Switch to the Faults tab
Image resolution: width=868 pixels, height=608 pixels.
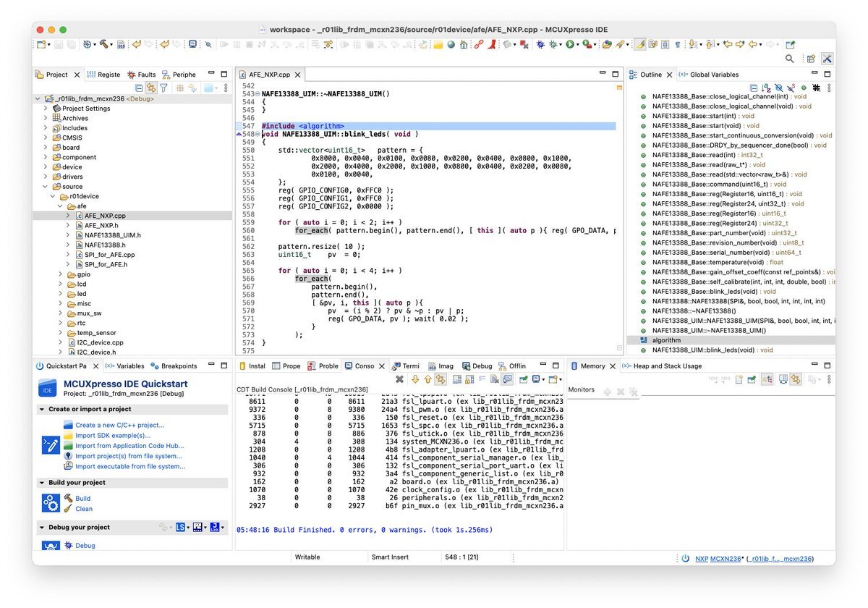pos(141,75)
